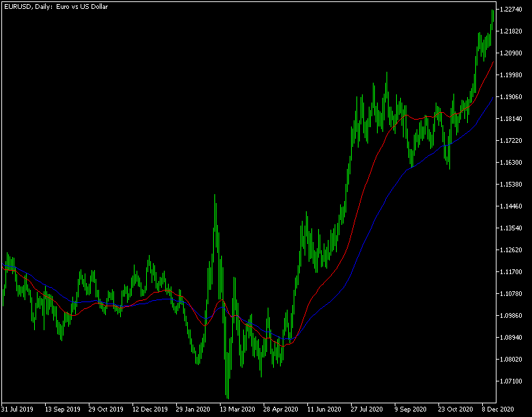Click the 8 Dec 2020 date label
Screen dimensions: 532x417
point(497,410)
